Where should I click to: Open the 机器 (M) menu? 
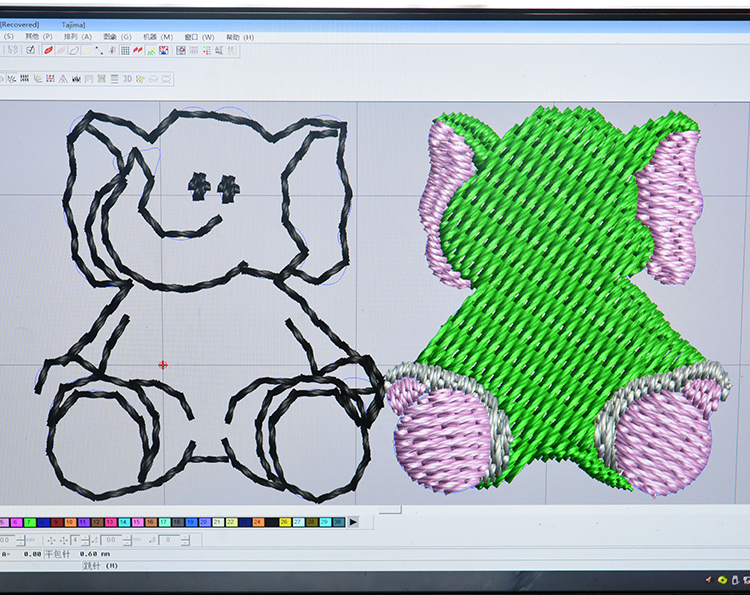(x=158, y=37)
